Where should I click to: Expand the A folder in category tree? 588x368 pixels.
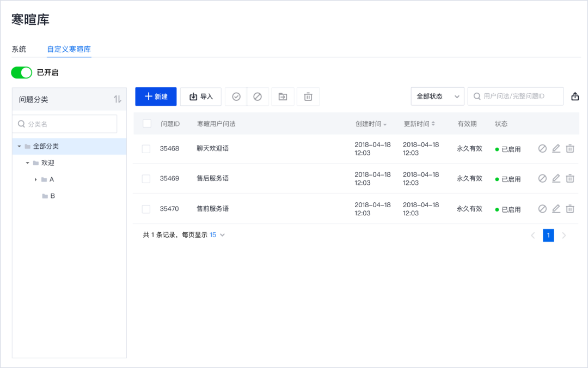[x=35, y=179]
